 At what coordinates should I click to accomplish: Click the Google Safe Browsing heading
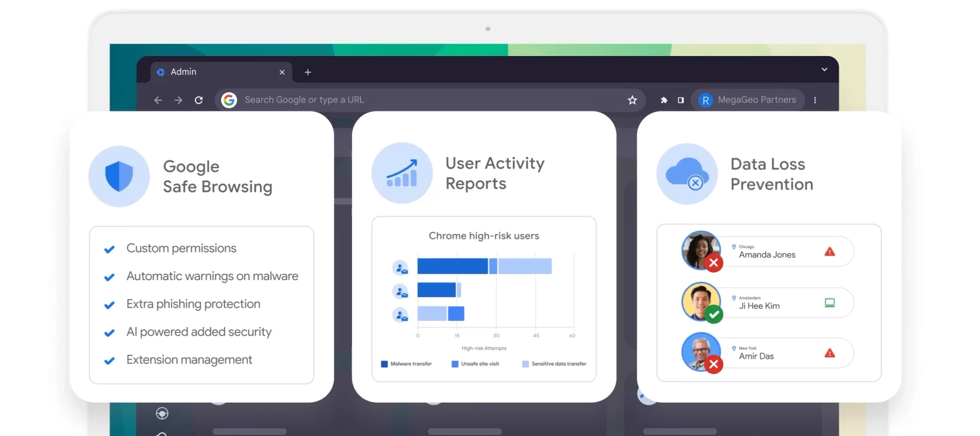pyautogui.click(x=217, y=176)
